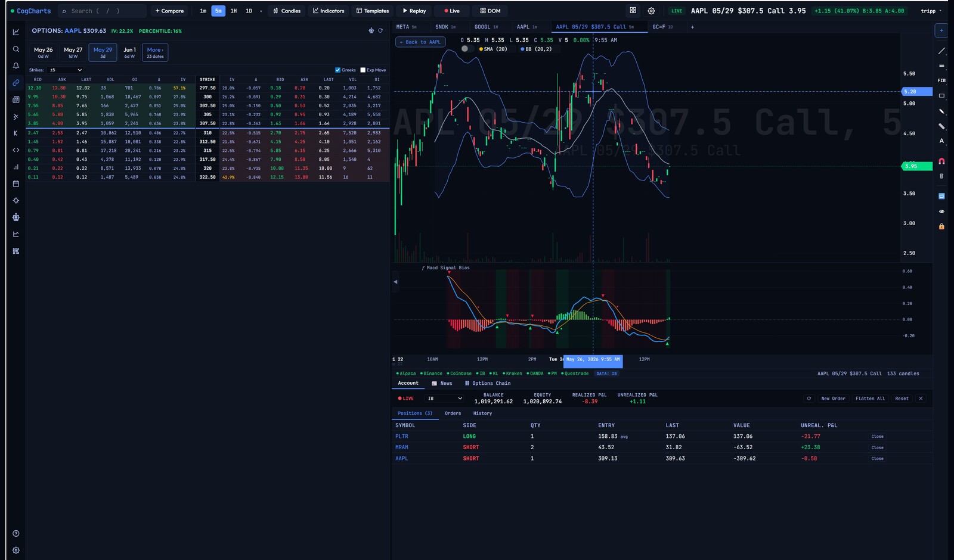This screenshot has height=560, width=954.
Task: Select the pencil drawing tool
Action: [x=941, y=111]
